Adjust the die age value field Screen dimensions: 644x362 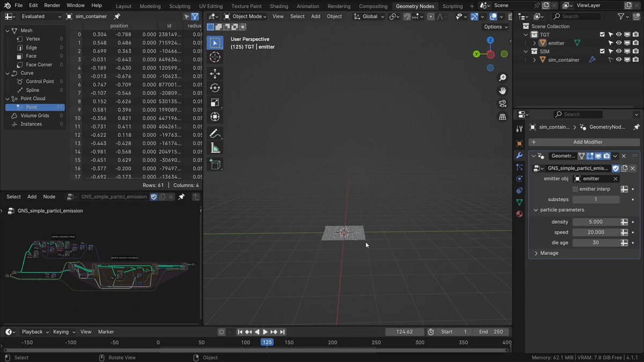click(x=596, y=243)
